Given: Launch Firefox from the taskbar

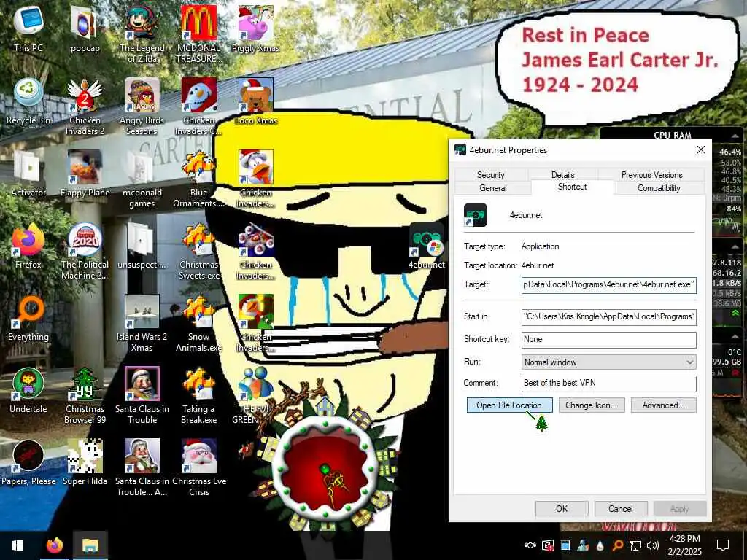Looking at the screenshot, I should pyautogui.click(x=54, y=545).
